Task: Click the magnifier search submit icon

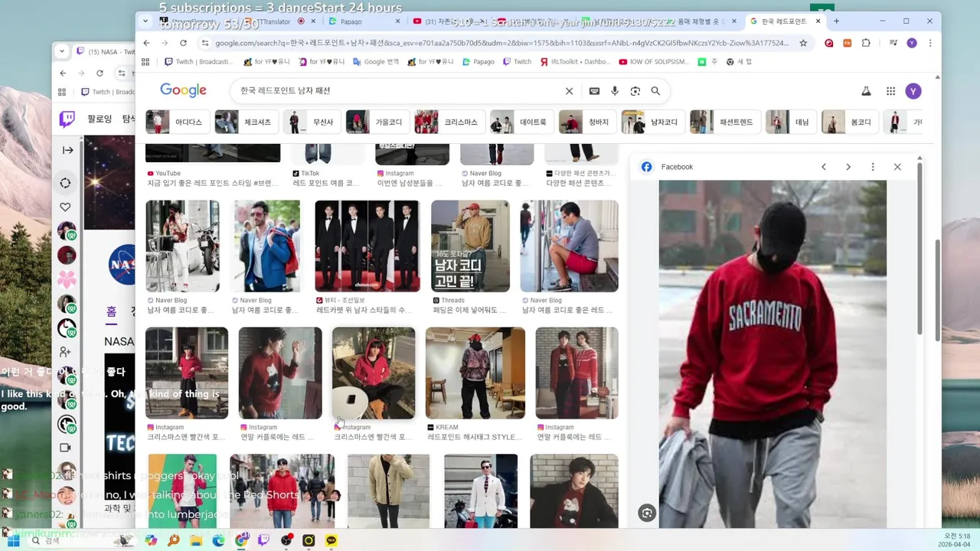Action: click(x=655, y=91)
